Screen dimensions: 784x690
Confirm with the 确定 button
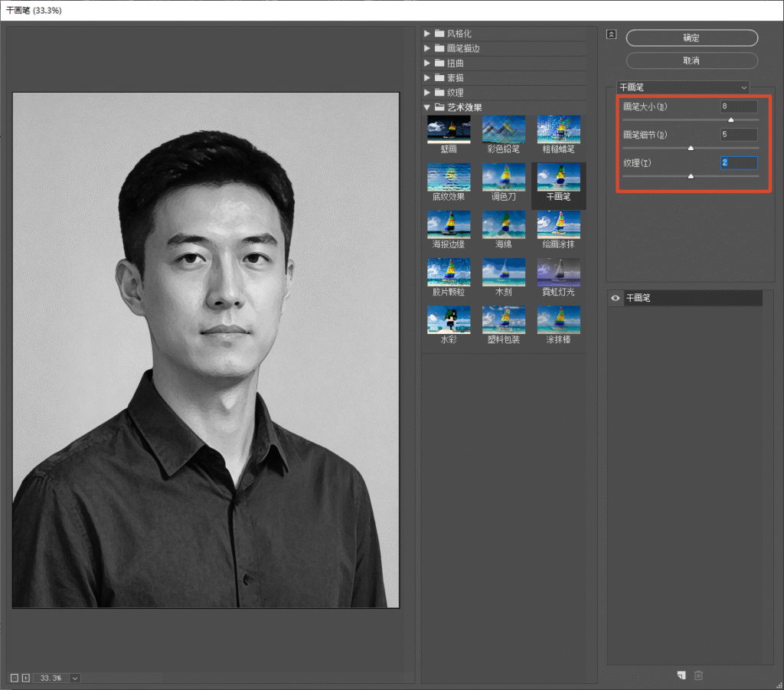tap(691, 38)
